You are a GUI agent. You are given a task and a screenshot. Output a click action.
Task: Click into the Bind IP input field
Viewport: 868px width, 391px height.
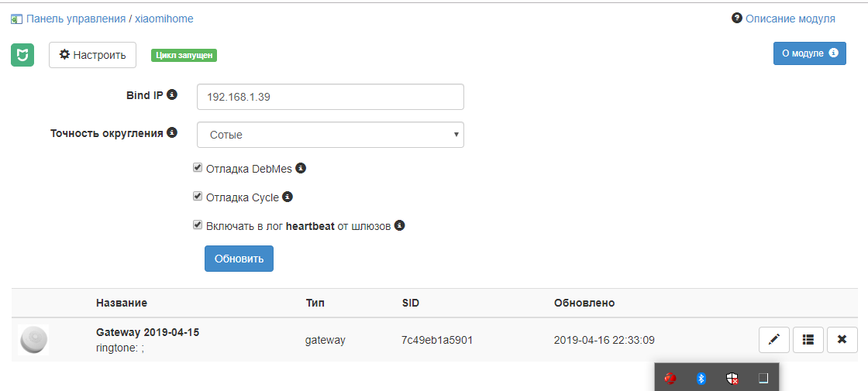[x=330, y=97]
